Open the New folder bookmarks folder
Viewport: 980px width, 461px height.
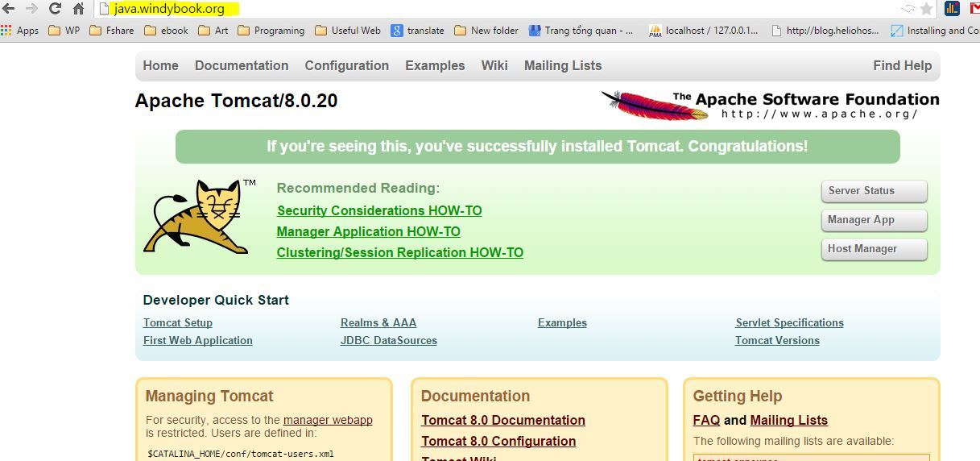click(486, 31)
